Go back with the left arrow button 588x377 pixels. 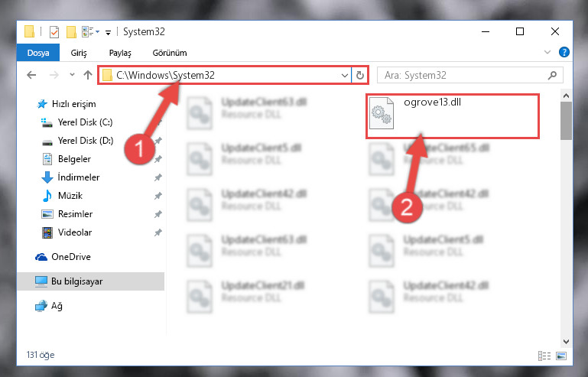pos(31,76)
